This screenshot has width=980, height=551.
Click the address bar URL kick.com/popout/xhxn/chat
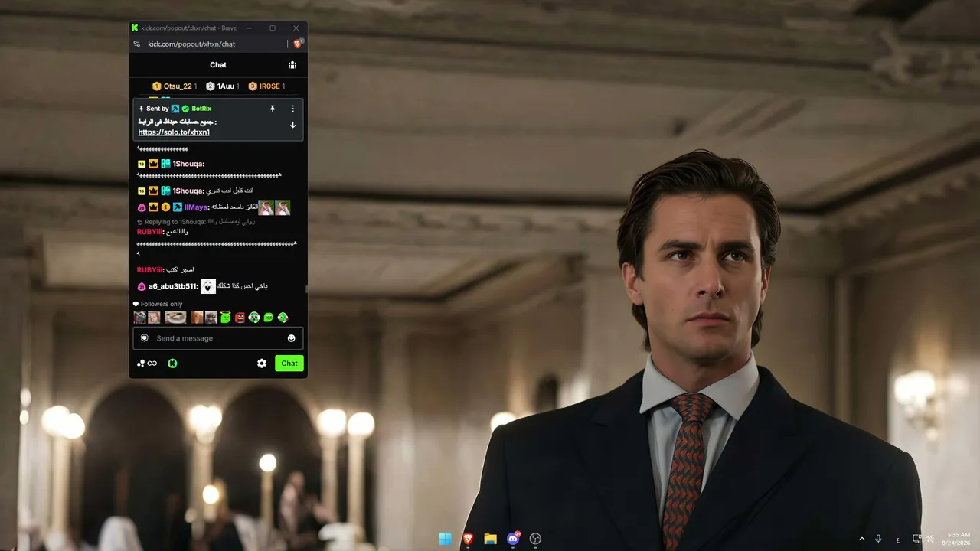coord(191,44)
